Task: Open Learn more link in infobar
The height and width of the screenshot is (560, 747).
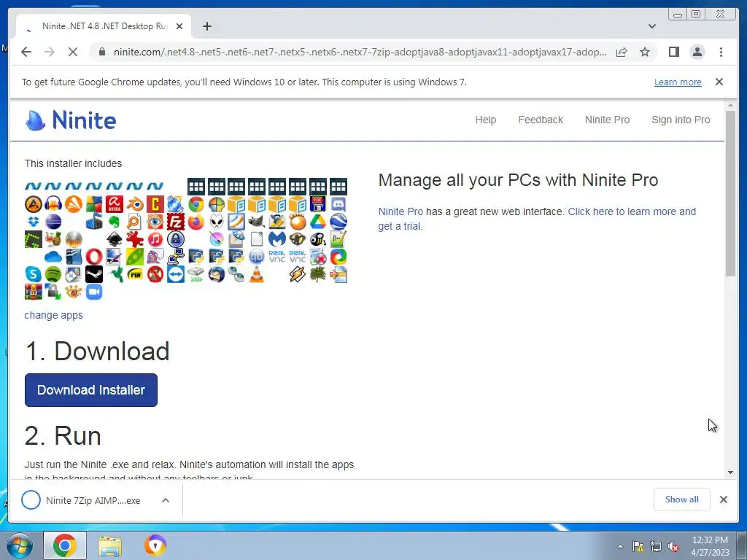Action: coord(678,82)
